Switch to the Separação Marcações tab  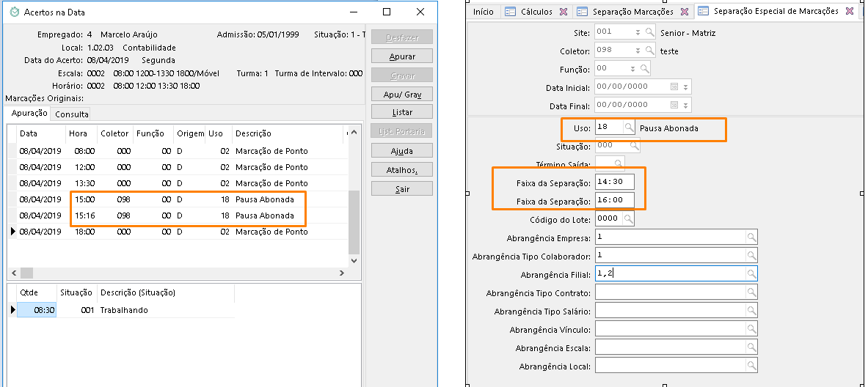631,12
